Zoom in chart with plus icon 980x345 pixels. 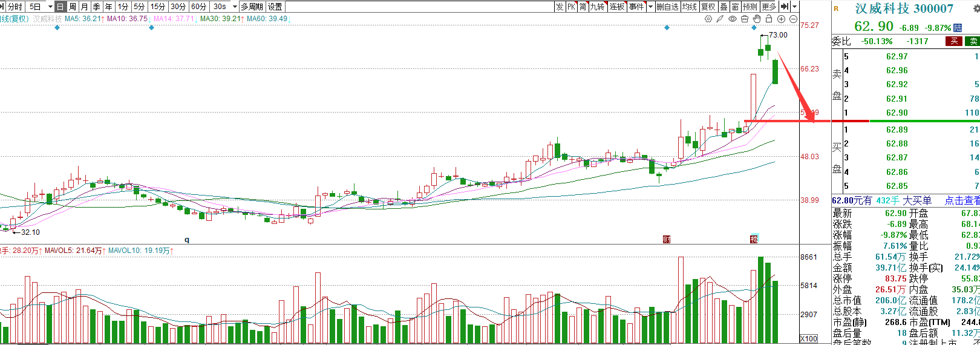pos(781,19)
